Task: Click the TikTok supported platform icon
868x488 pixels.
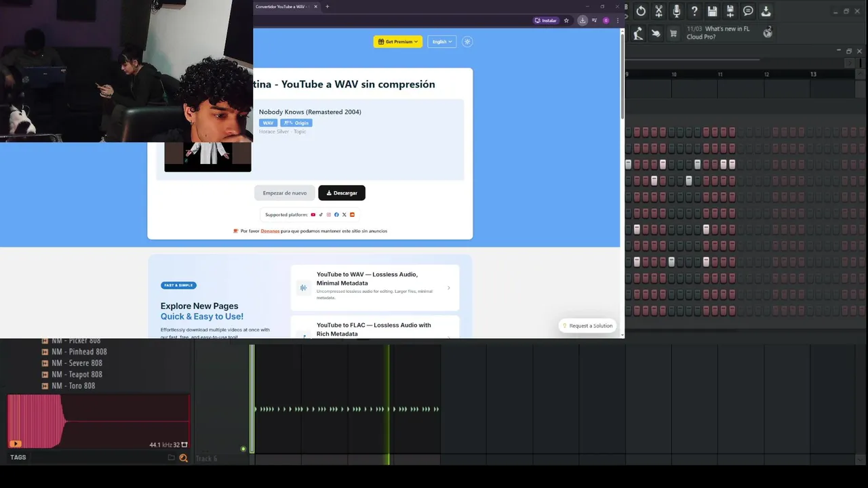Action: click(321, 215)
